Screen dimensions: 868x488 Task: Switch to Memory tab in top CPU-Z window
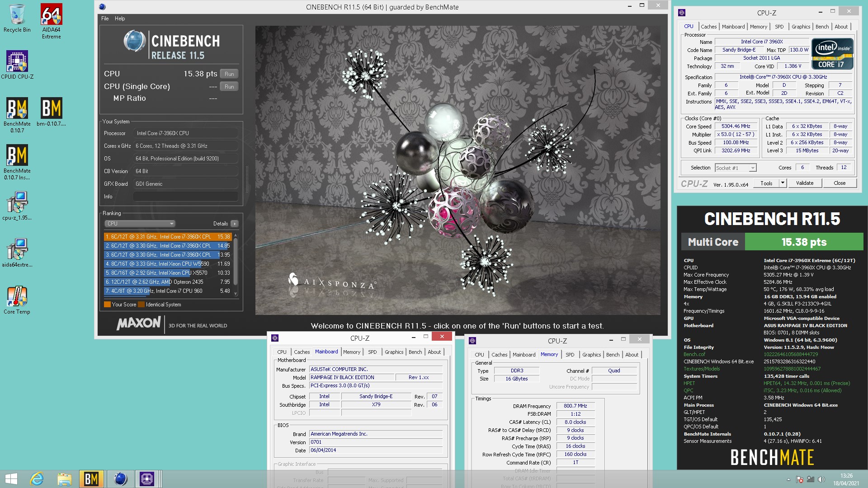click(758, 27)
